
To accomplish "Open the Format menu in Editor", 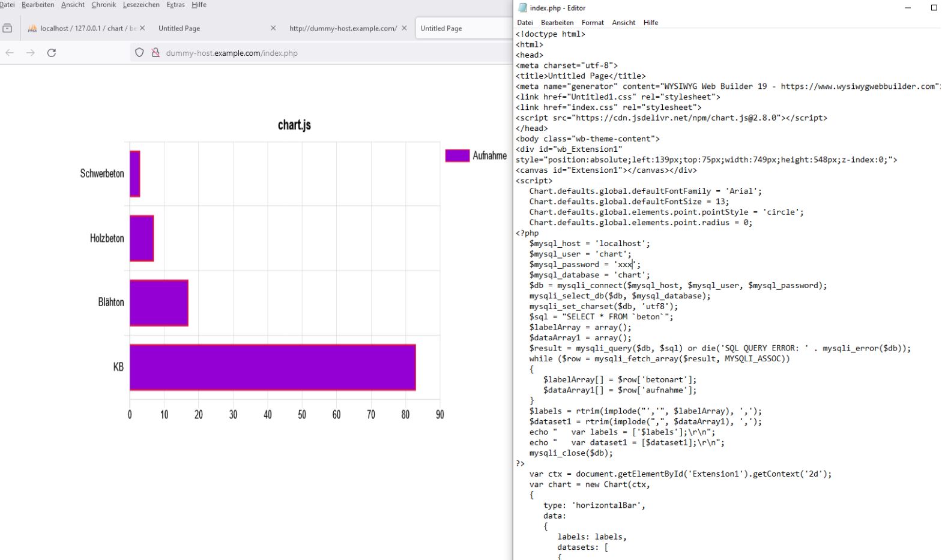I will point(593,23).
